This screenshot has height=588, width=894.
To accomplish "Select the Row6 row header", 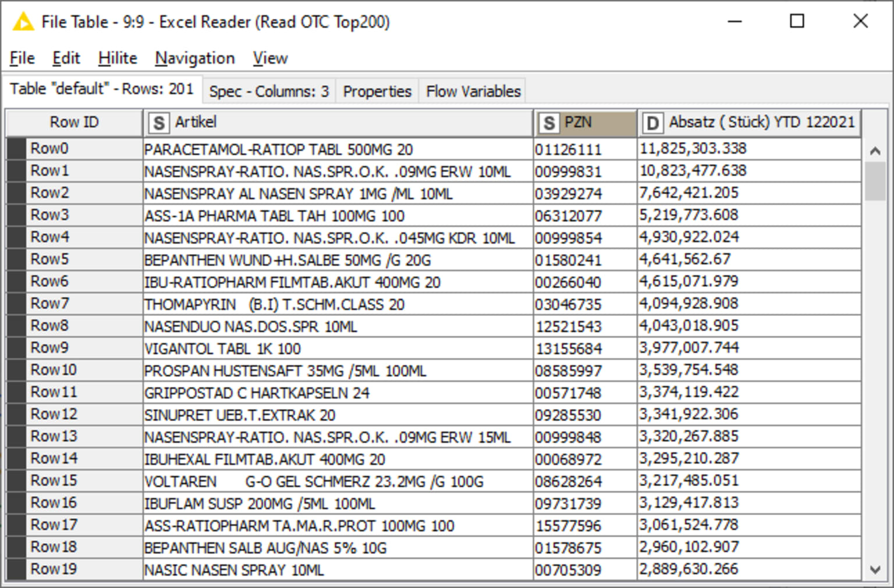I will [74, 281].
